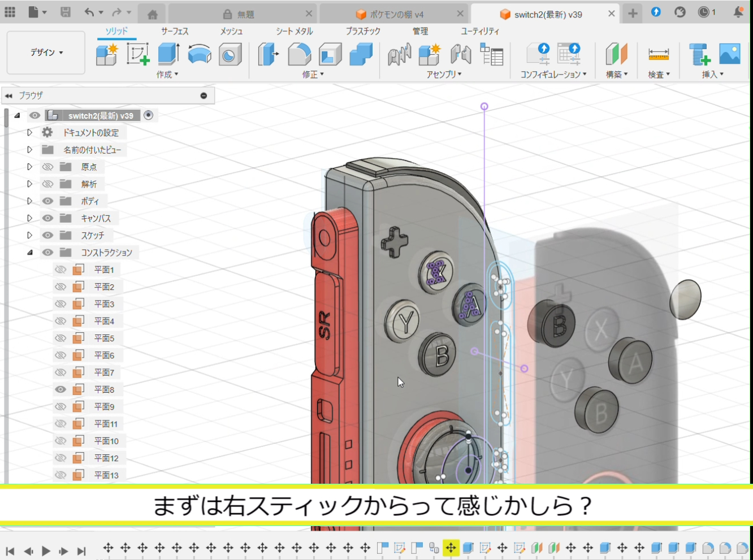The image size is (753, 560).
Task: Expand the キャンバス tree node
Action: click(x=29, y=218)
